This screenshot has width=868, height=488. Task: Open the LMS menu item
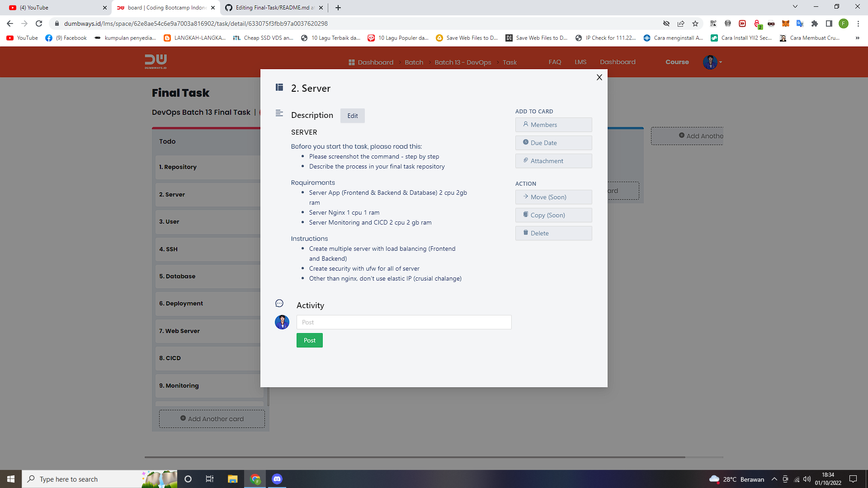click(580, 62)
